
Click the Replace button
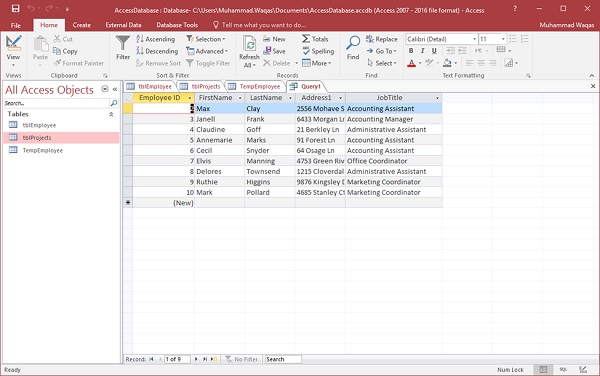[x=382, y=39]
